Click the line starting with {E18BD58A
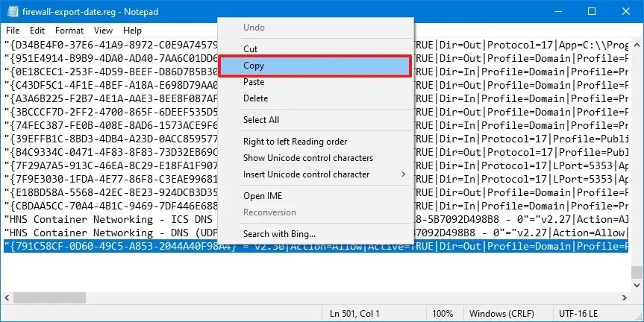The image size is (644, 322). coord(110,192)
